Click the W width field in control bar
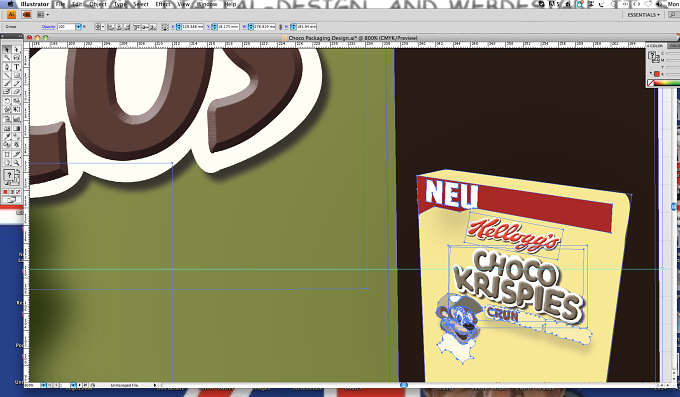The image size is (680, 397). (x=265, y=27)
